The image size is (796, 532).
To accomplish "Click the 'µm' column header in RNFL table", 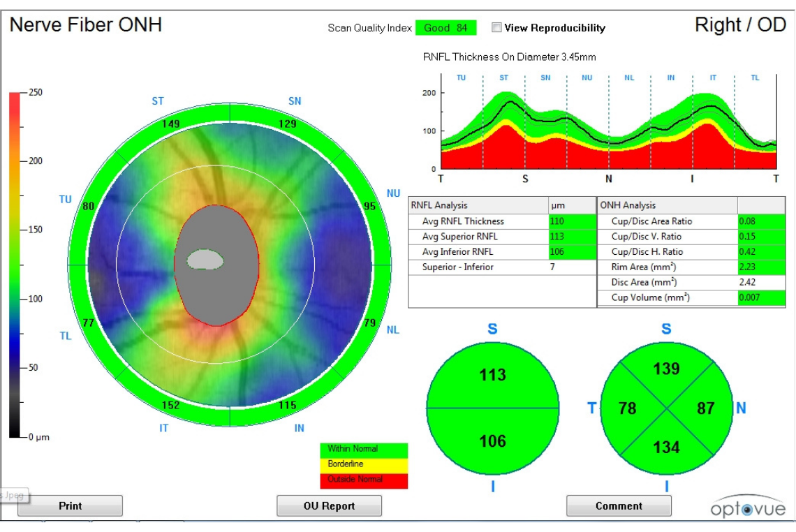I will [x=558, y=205].
